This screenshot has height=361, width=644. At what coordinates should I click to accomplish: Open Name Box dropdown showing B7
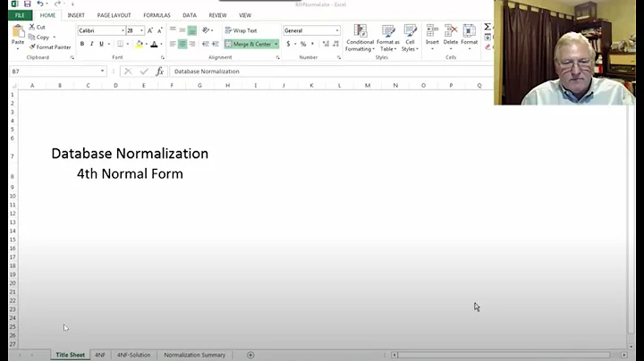[102, 71]
